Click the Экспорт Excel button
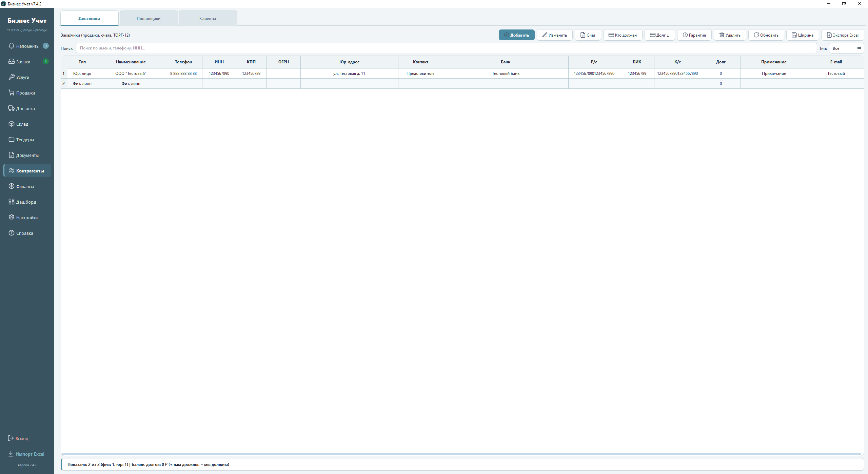Image resolution: width=868 pixels, height=474 pixels. (x=842, y=35)
